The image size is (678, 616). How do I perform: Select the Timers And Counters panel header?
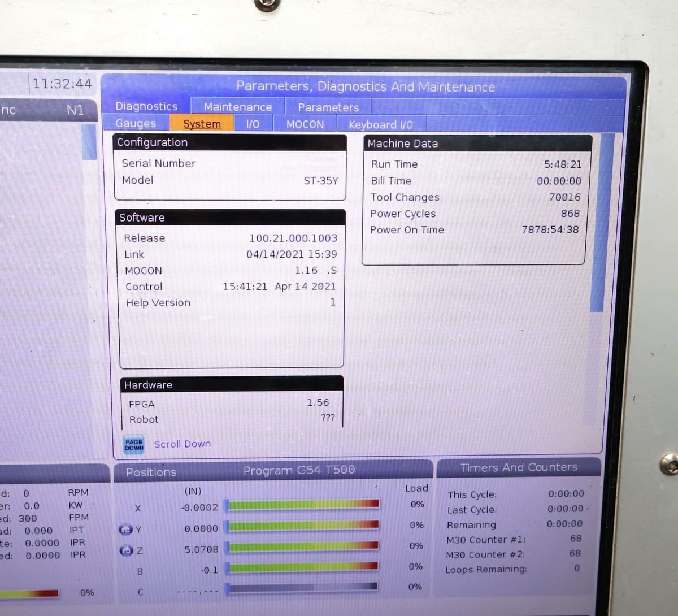click(519, 468)
